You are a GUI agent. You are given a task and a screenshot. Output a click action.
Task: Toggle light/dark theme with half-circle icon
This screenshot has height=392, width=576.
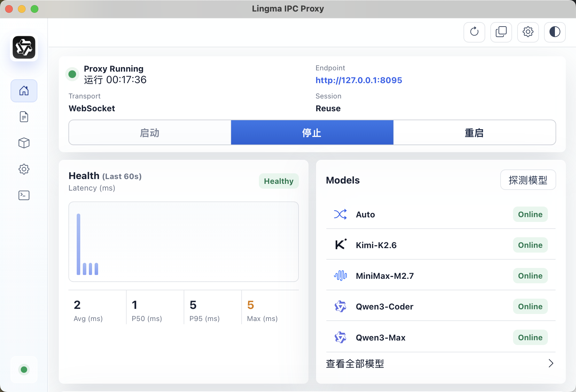555,32
